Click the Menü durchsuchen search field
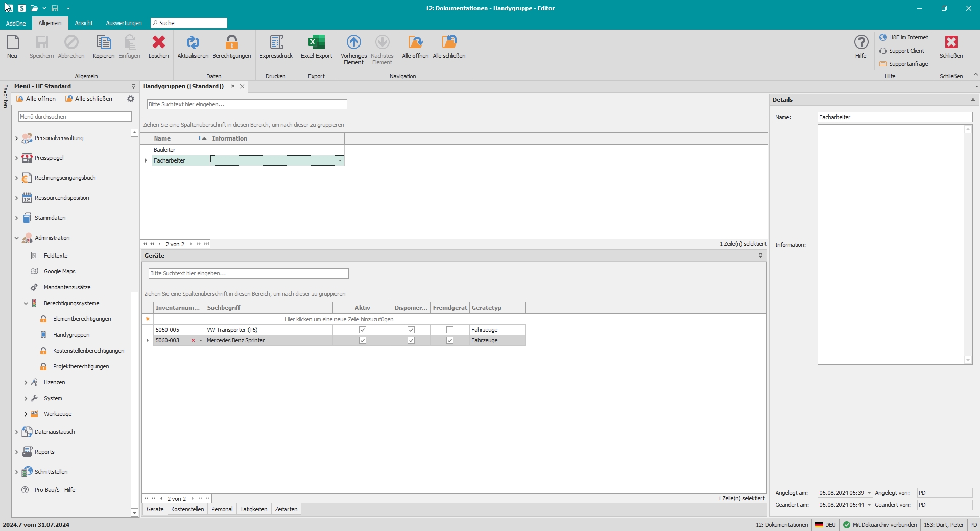 pos(75,117)
